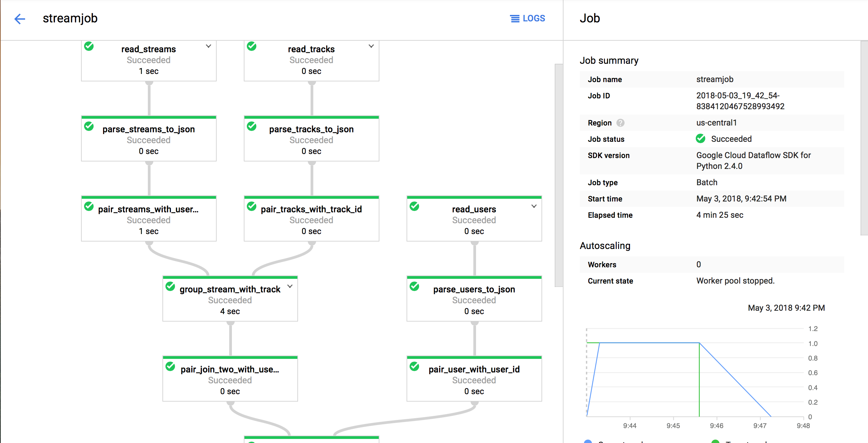This screenshot has height=443, width=868.
Task: Click the Start time value
Action: [741, 199]
